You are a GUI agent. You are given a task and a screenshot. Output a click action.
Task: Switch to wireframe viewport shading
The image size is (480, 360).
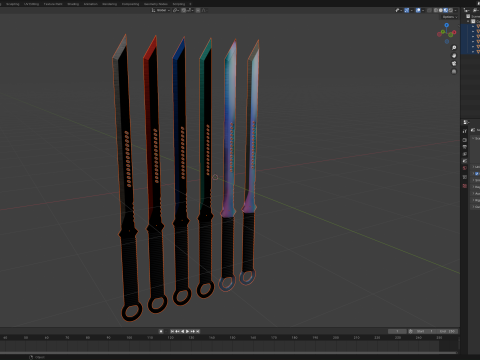pyautogui.click(x=436, y=10)
